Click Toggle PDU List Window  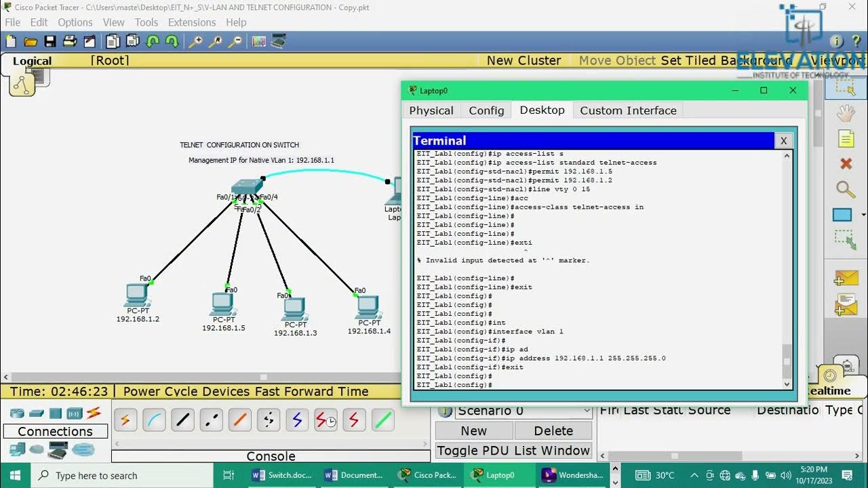(513, 451)
